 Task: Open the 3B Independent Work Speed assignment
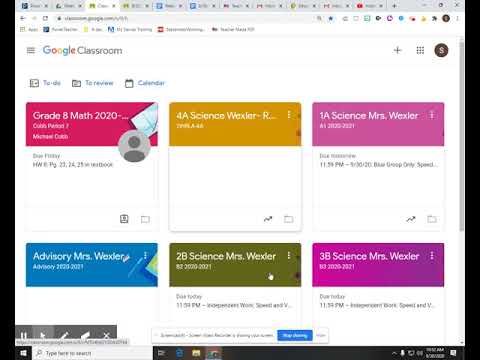(x=377, y=305)
